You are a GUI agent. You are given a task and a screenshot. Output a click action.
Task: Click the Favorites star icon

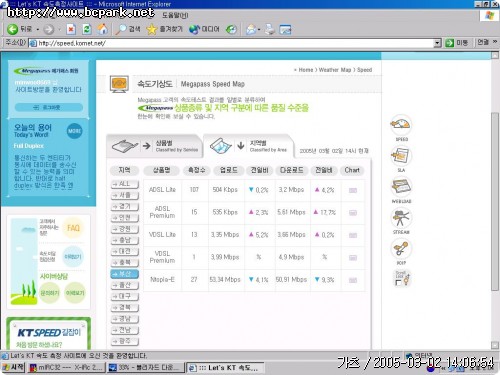pos(151,29)
